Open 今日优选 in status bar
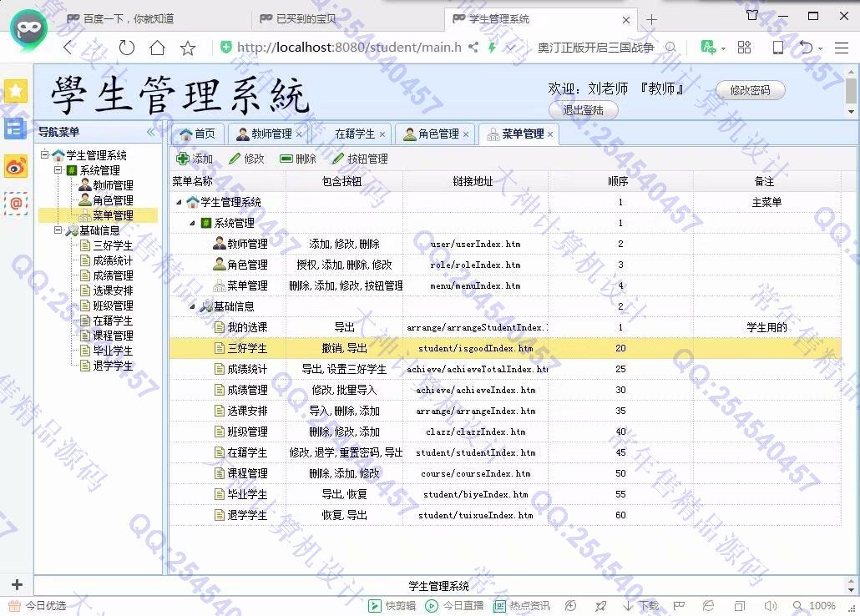Image resolution: width=860 pixels, height=616 pixels. point(38,606)
